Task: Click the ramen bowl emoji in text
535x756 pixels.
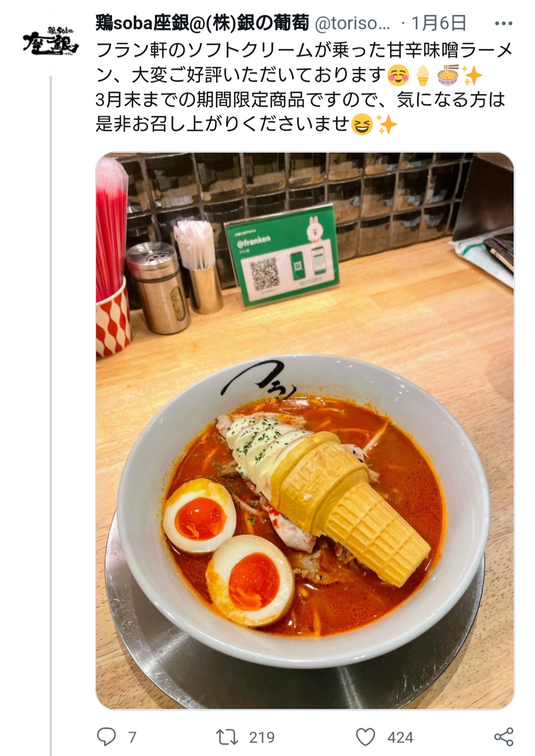Action: click(x=448, y=75)
